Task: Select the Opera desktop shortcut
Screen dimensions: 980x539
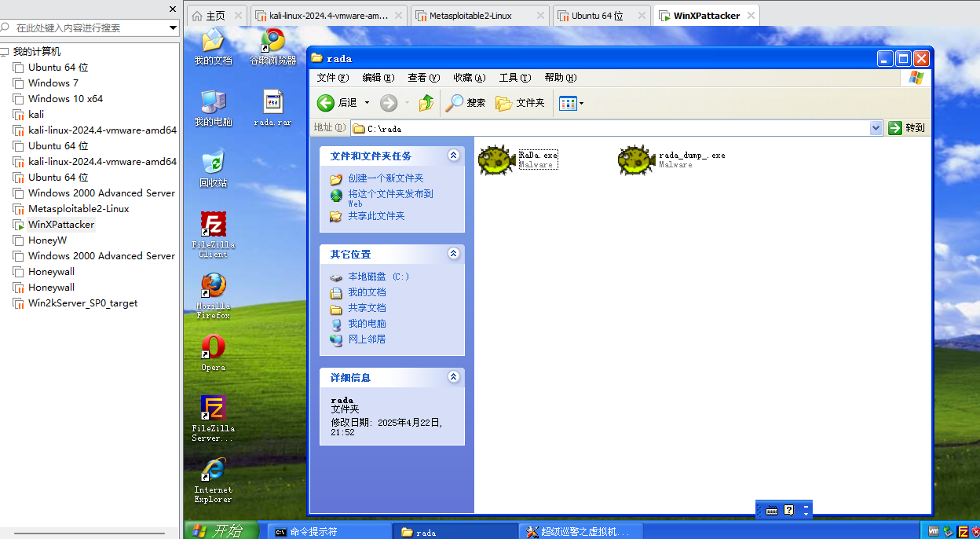Action: pyautogui.click(x=213, y=353)
